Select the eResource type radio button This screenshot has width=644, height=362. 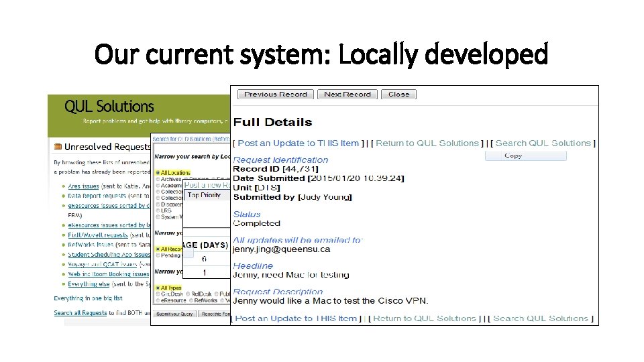158,300
